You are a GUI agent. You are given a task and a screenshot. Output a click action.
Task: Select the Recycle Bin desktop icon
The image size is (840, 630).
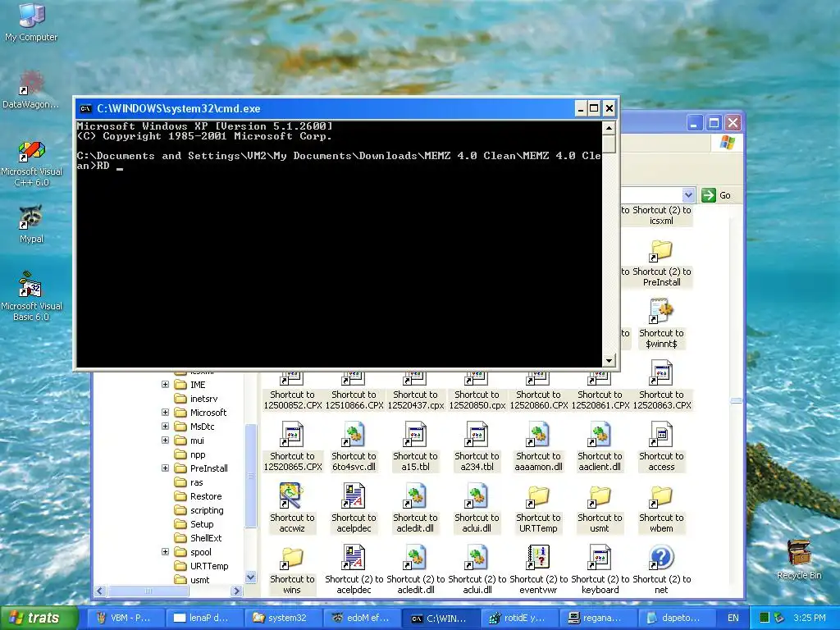pyautogui.click(x=799, y=559)
